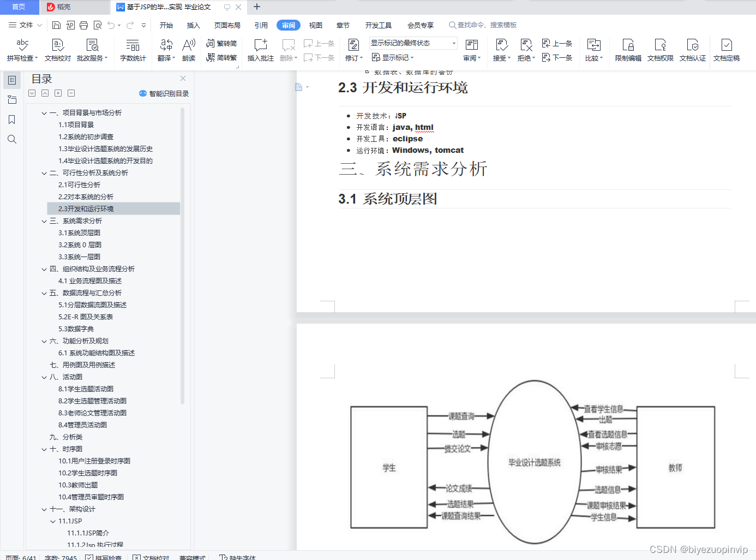Viewport: 756px width, 560px height.
Task: Open document permissions (文档权限)
Action: click(661, 50)
